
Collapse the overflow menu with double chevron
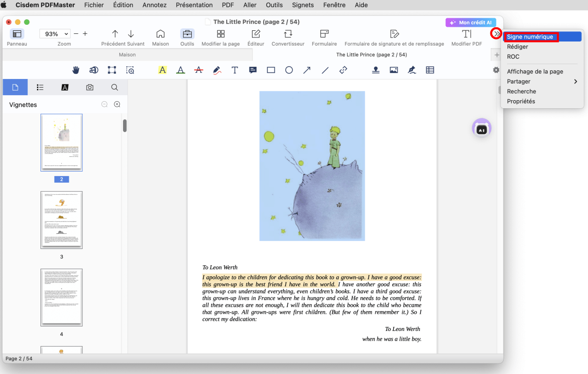coord(496,33)
